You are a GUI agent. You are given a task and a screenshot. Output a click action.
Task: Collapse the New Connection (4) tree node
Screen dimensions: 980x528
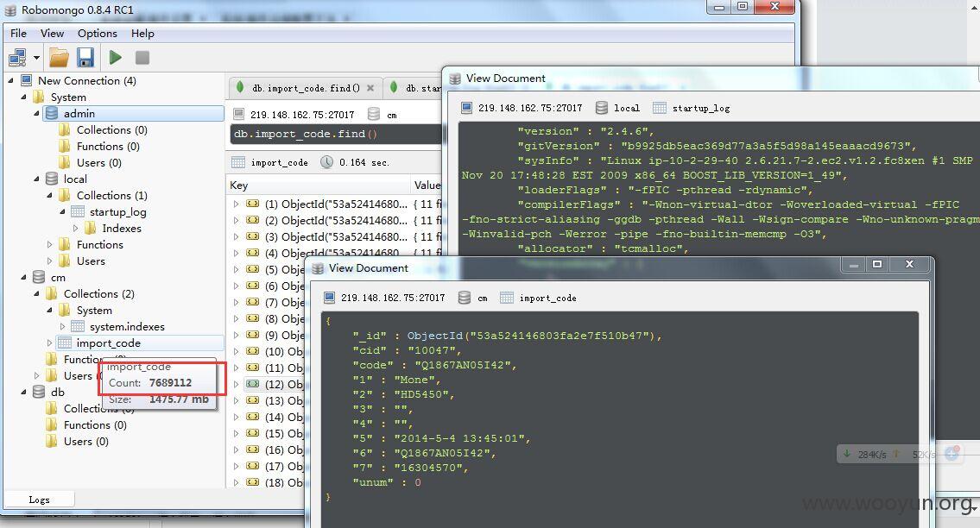tap(10, 80)
